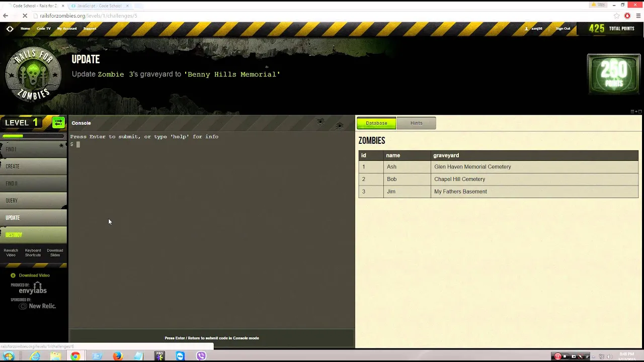Click Download Slides
The image size is (644, 362).
pos(55,252)
